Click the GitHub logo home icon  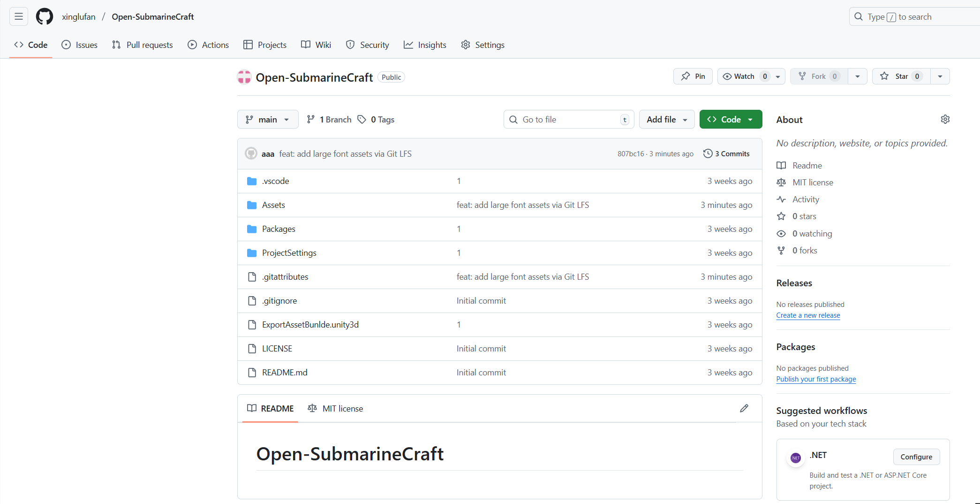(x=45, y=17)
